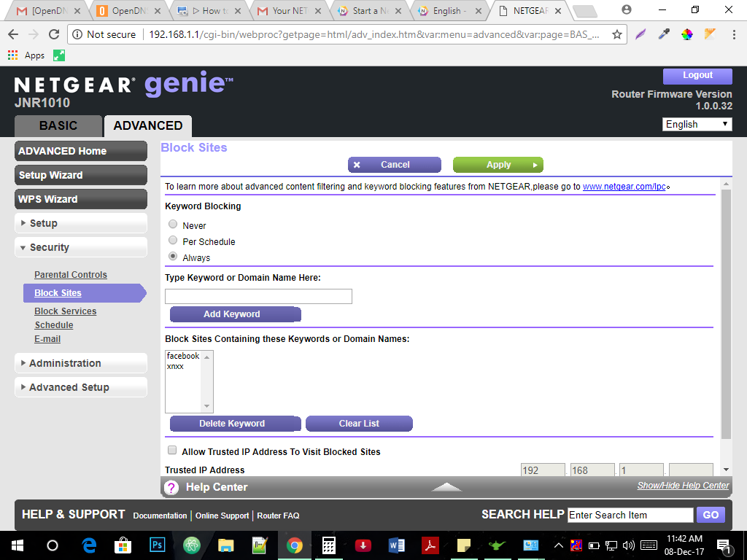Screen dimensions: 747x560
Task: Open Chrome menu three dots
Action: click(x=734, y=34)
